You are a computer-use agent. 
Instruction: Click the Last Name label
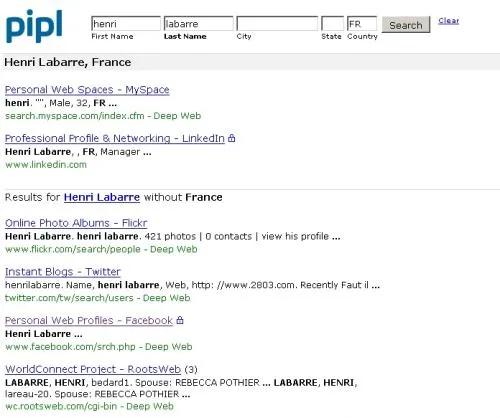pyautogui.click(x=185, y=36)
